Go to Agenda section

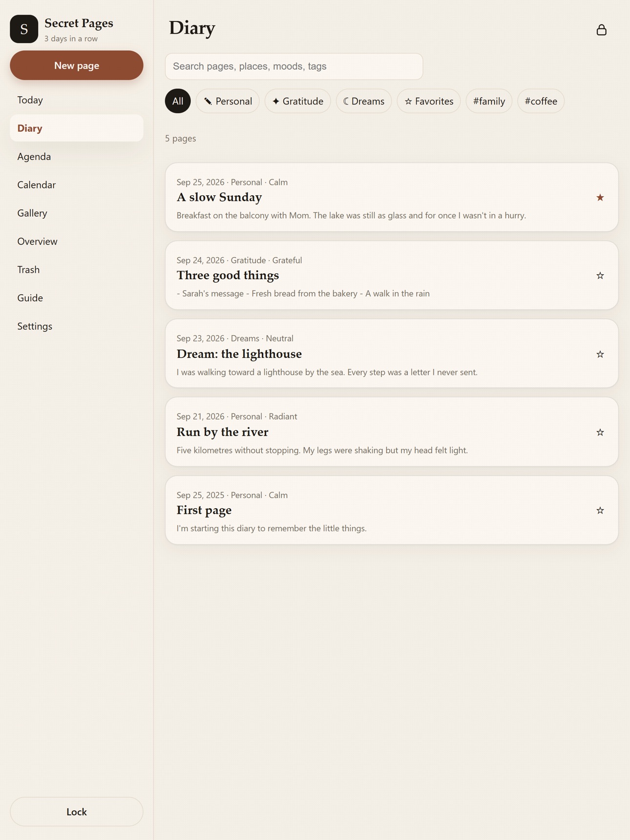77,157
